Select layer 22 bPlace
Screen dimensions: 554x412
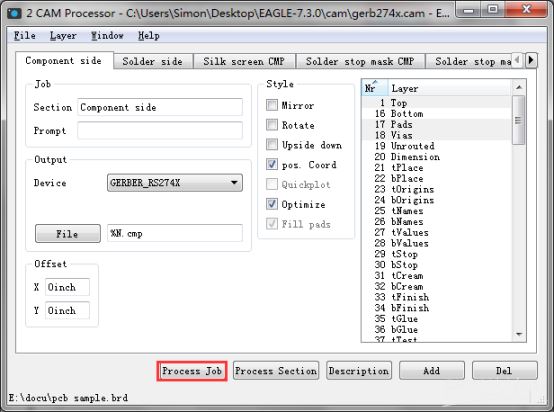(x=437, y=178)
